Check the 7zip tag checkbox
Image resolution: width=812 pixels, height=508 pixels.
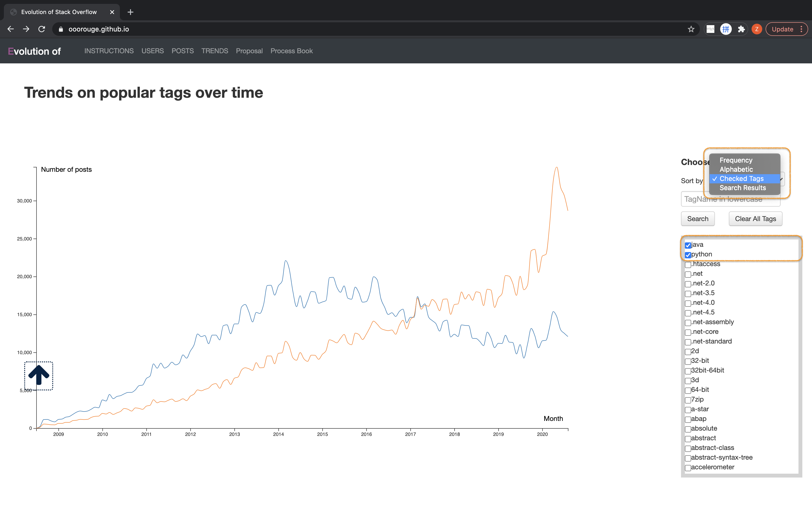tap(688, 400)
